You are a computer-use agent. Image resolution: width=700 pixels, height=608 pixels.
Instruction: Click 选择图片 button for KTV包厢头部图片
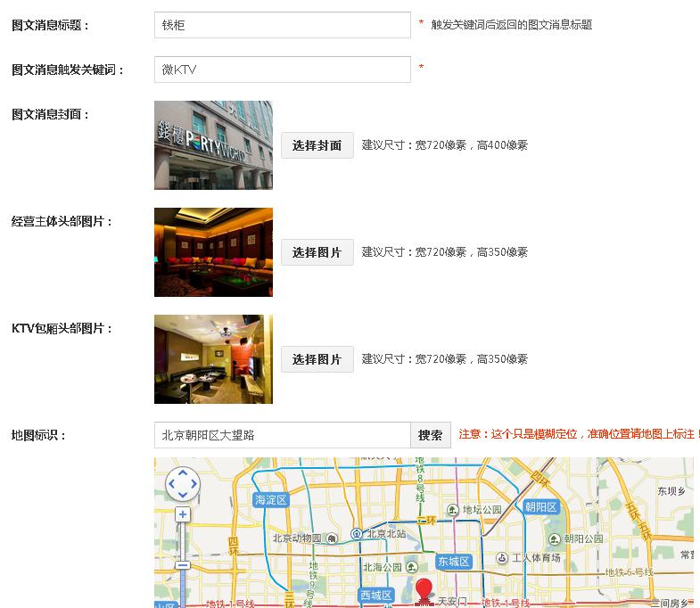(x=317, y=359)
